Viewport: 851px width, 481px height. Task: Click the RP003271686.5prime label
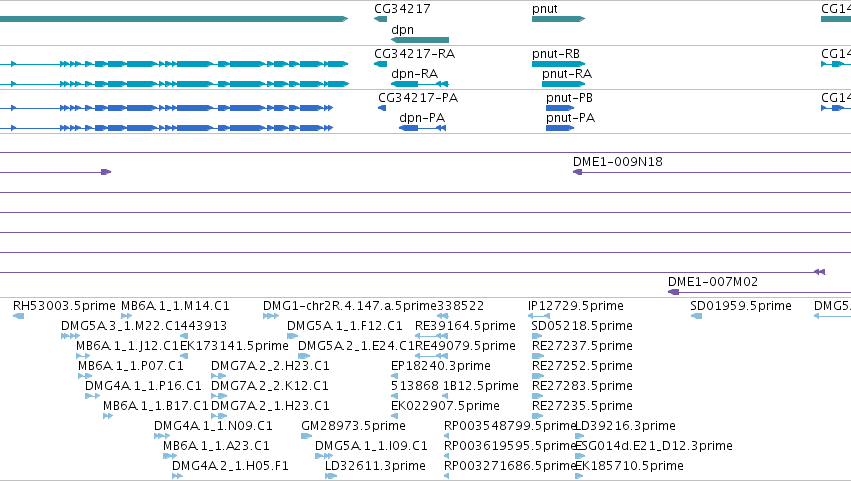pos(509,466)
